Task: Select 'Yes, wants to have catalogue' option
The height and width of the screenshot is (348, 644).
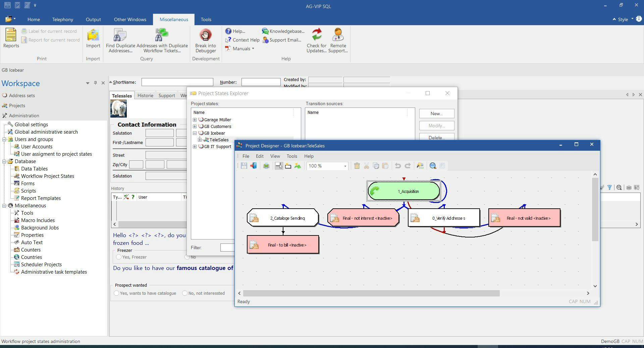Action: click(116, 293)
